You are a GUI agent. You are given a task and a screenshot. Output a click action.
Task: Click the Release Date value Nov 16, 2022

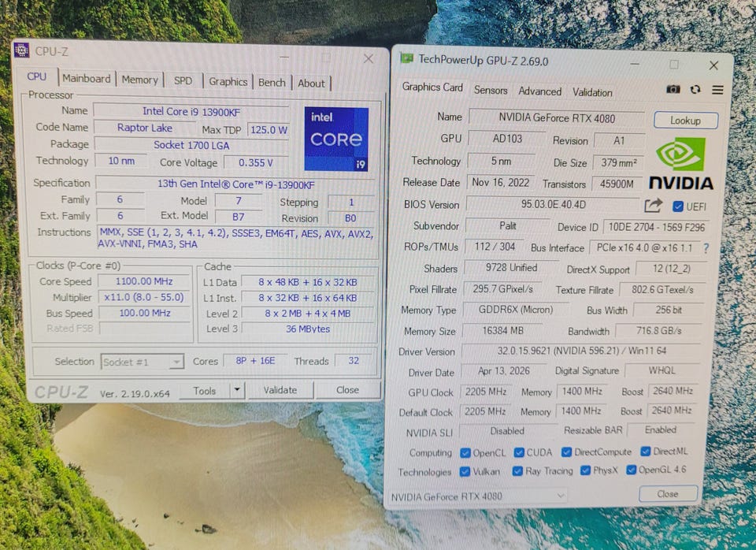pyautogui.click(x=501, y=182)
